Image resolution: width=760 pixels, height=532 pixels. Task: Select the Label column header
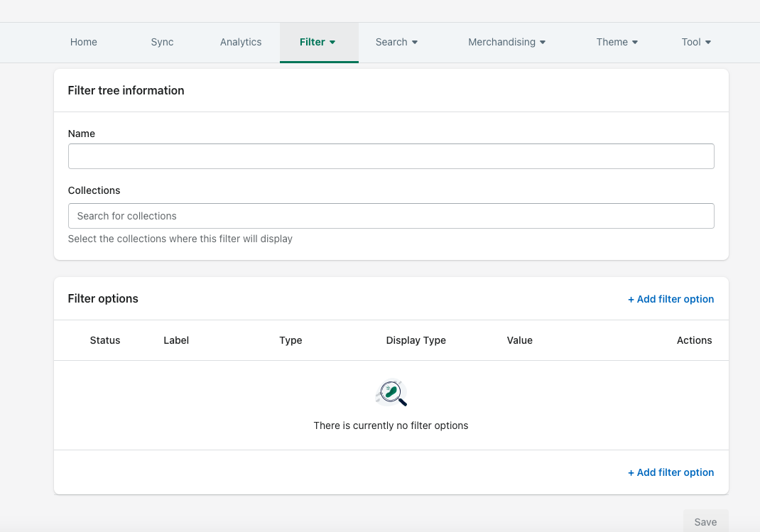click(175, 340)
